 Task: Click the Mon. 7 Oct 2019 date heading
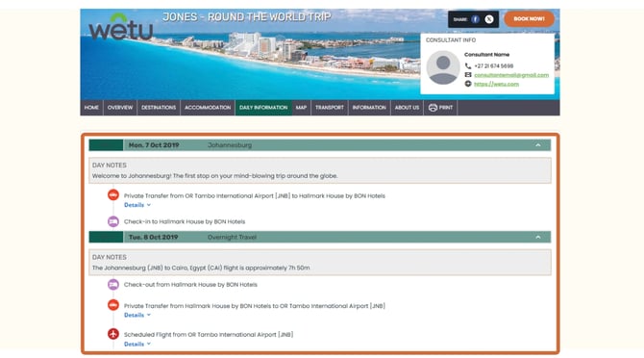pos(154,145)
